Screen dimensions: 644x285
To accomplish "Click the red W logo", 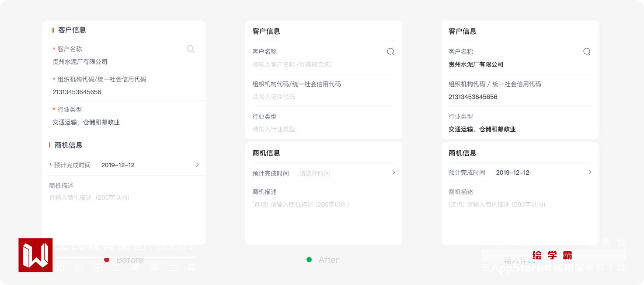I will coord(35,255).
